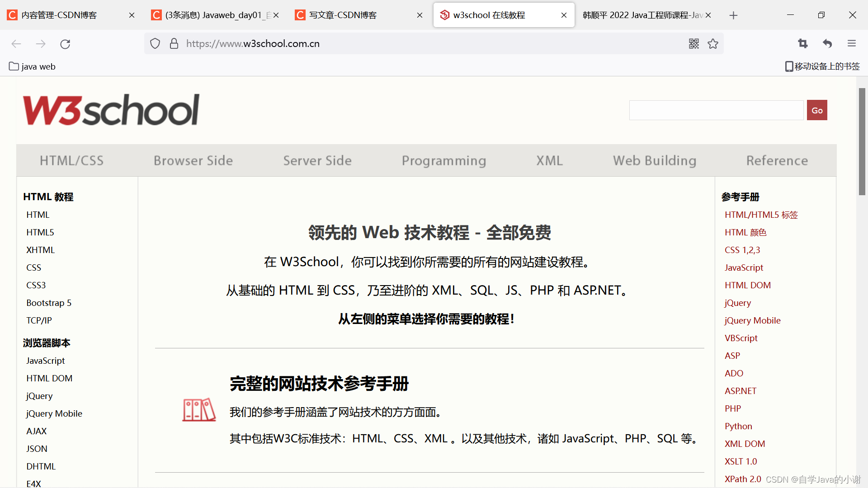Open the HTML/CSS navigation menu
Image resolution: width=868 pixels, height=488 pixels.
point(71,160)
